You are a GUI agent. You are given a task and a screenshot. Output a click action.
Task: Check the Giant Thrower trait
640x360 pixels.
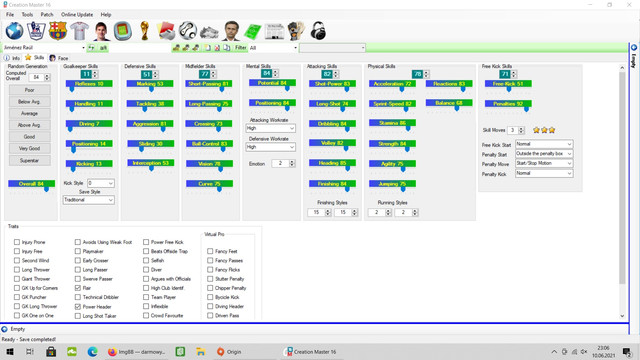click(17, 279)
